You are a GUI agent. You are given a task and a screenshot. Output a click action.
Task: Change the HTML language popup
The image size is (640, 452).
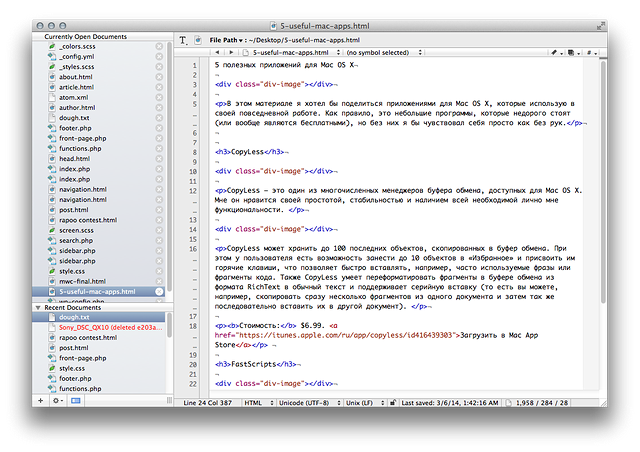coord(259,403)
